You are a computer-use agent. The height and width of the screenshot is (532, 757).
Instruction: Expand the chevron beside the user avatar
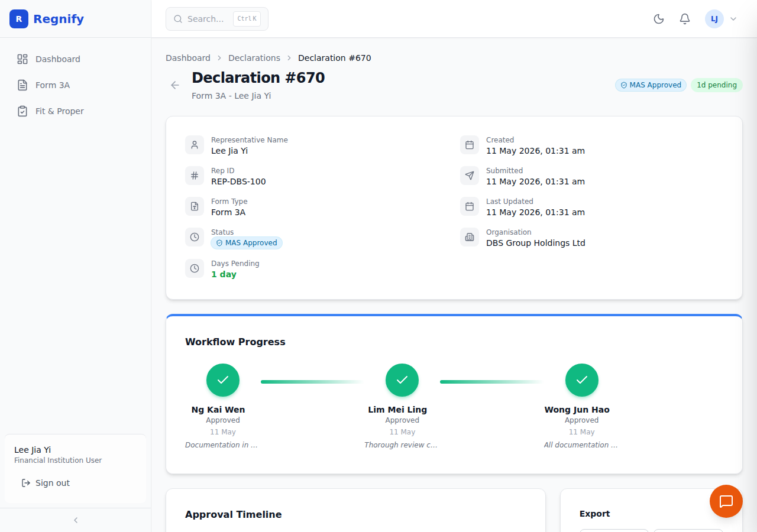pyautogui.click(x=733, y=19)
